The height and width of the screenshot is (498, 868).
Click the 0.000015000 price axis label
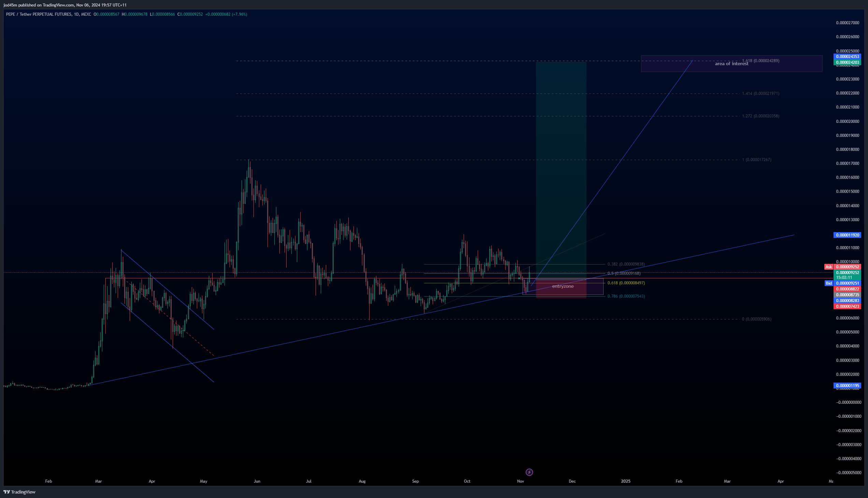pos(848,191)
